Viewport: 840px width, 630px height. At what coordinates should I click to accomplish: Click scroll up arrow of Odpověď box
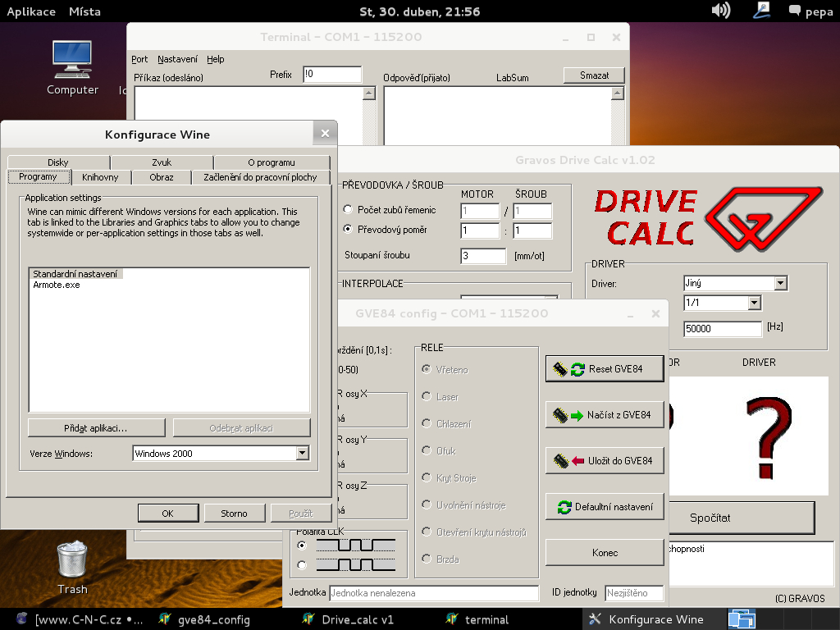618,94
